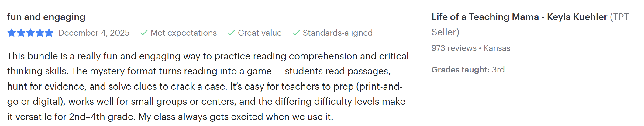Screen dimensions: 644x126
Task: Click the December 4, 2025 review date
Action: [94, 33]
